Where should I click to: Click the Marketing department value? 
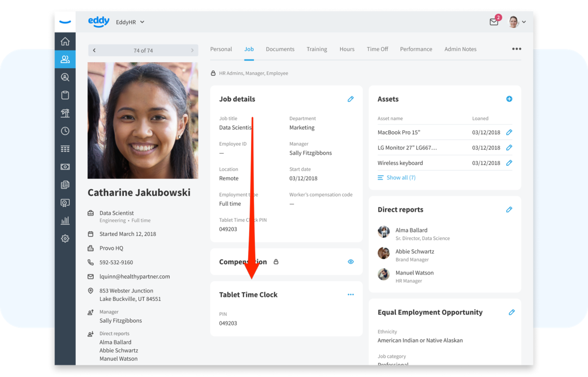pyautogui.click(x=302, y=128)
